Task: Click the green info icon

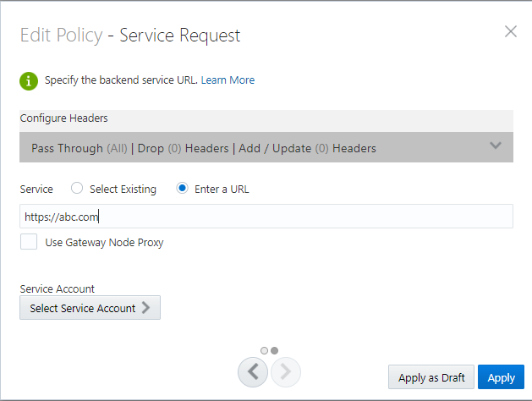Action: [30, 80]
